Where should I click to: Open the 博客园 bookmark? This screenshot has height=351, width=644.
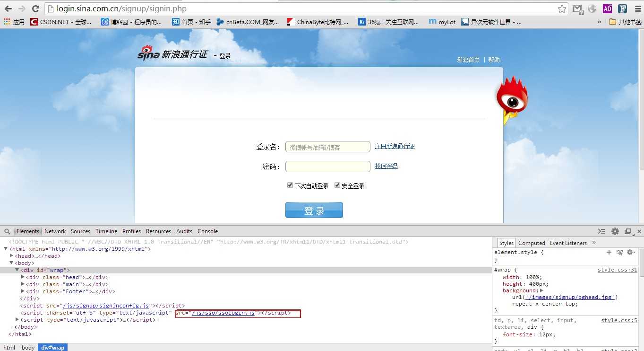coord(131,22)
